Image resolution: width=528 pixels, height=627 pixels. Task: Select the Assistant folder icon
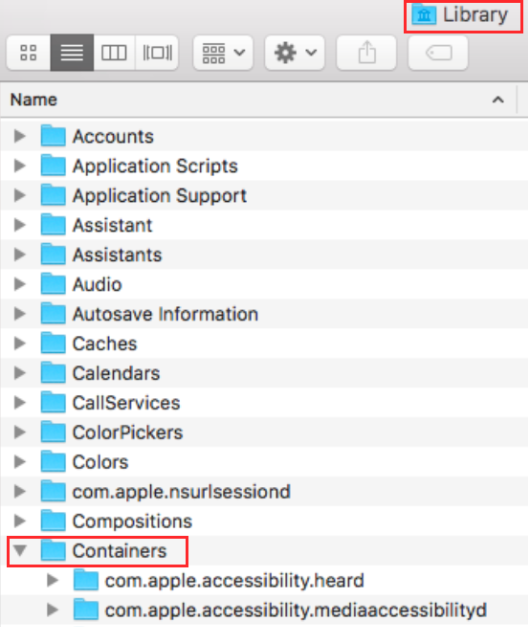coord(53,224)
